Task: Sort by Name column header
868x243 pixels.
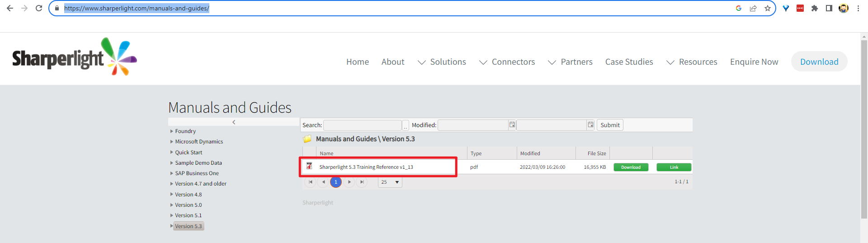Action: [326, 153]
